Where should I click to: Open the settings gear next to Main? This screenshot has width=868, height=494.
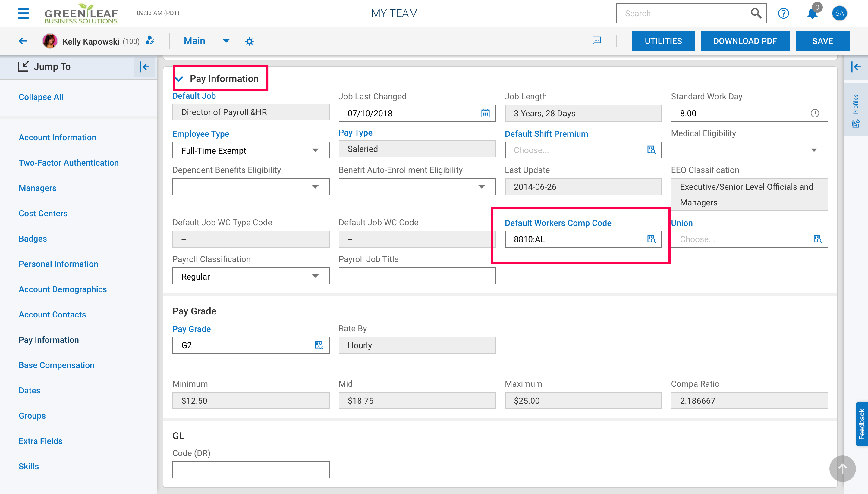(x=249, y=41)
